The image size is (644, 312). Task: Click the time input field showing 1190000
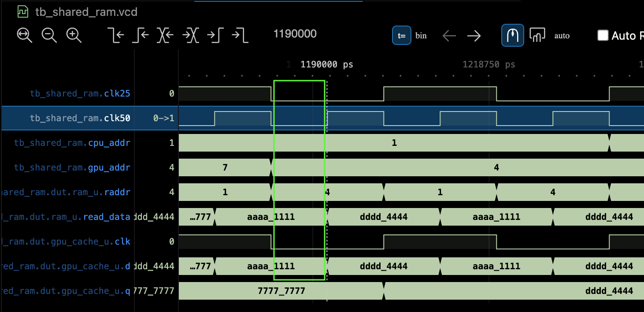coord(295,34)
